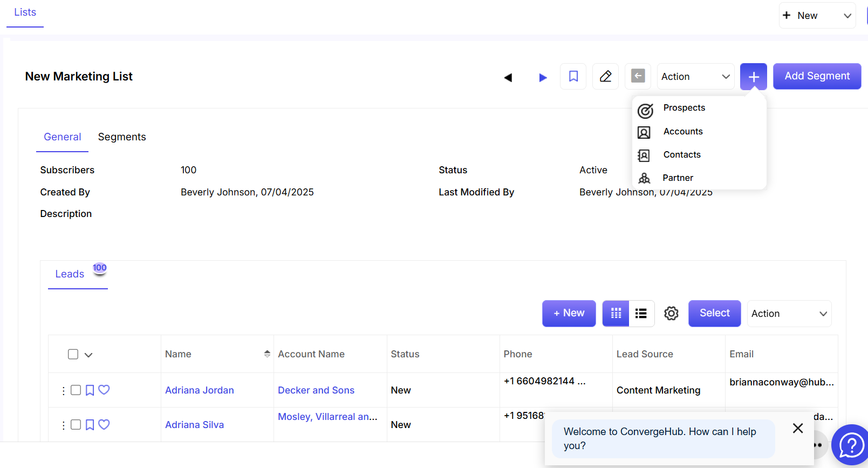The height and width of the screenshot is (468, 868).
Task: Click the Prospects target icon
Action: coord(645,110)
